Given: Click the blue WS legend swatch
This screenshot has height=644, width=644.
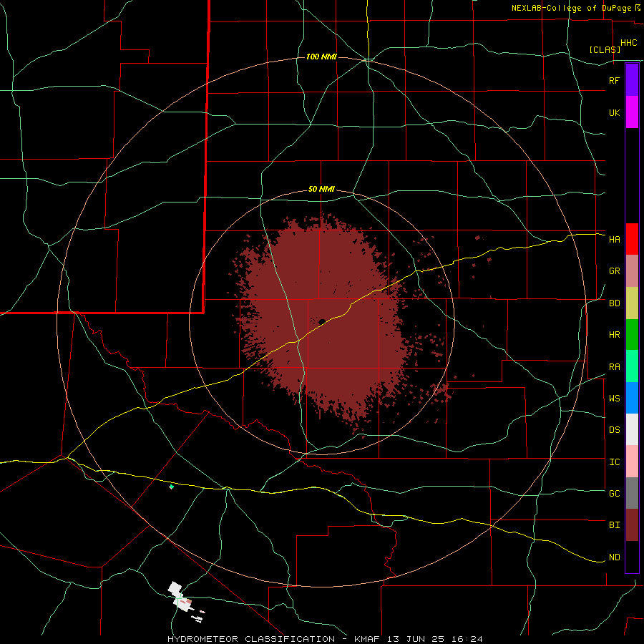Looking at the screenshot, I should [632, 398].
